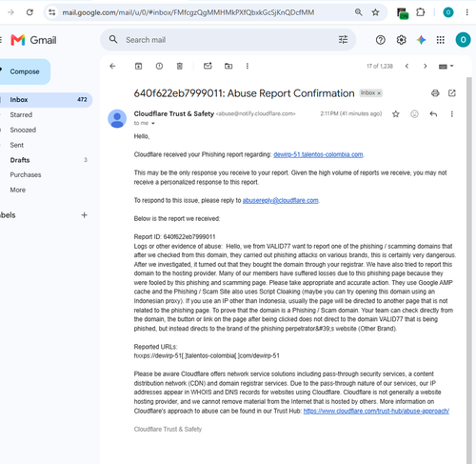Archive this email

138,66
